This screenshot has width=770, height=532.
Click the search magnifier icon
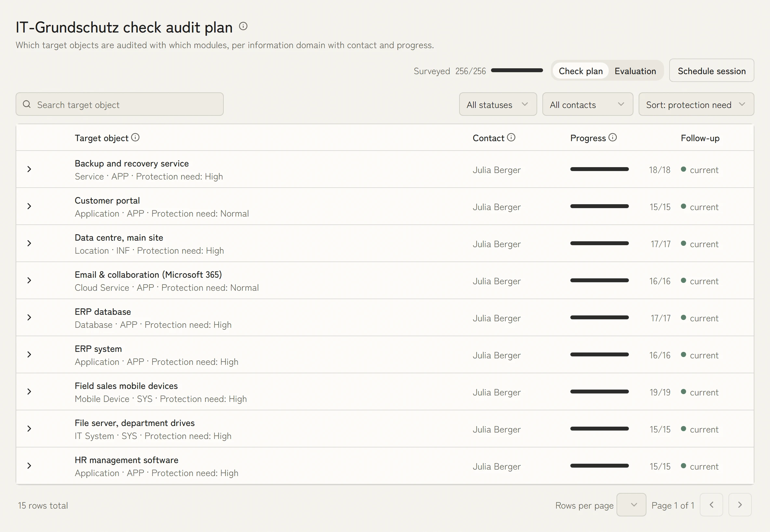(x=27, y=104)
